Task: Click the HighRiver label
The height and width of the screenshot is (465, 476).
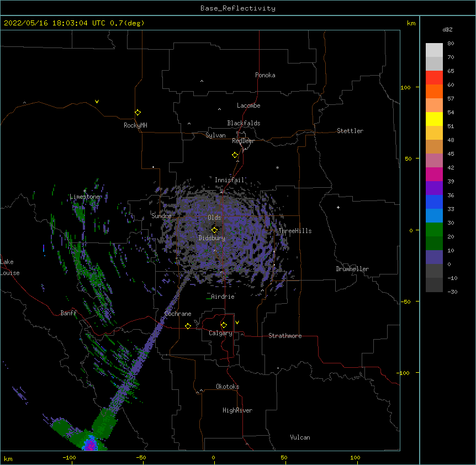Action: [237, 410]
